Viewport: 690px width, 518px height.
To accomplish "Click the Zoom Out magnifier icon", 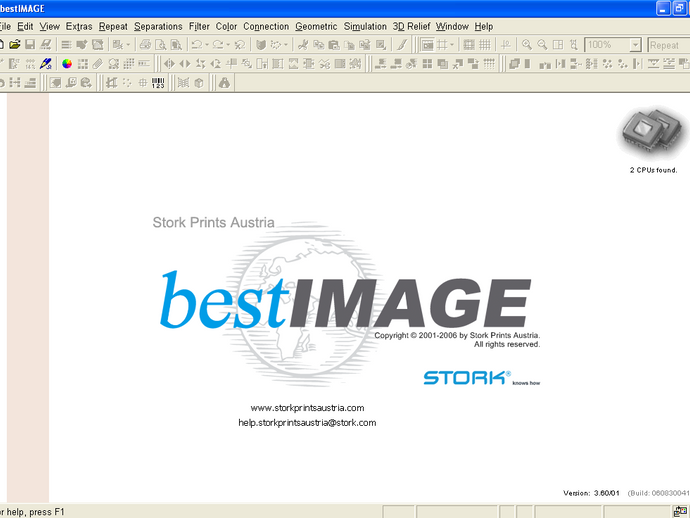I will 542,44.
